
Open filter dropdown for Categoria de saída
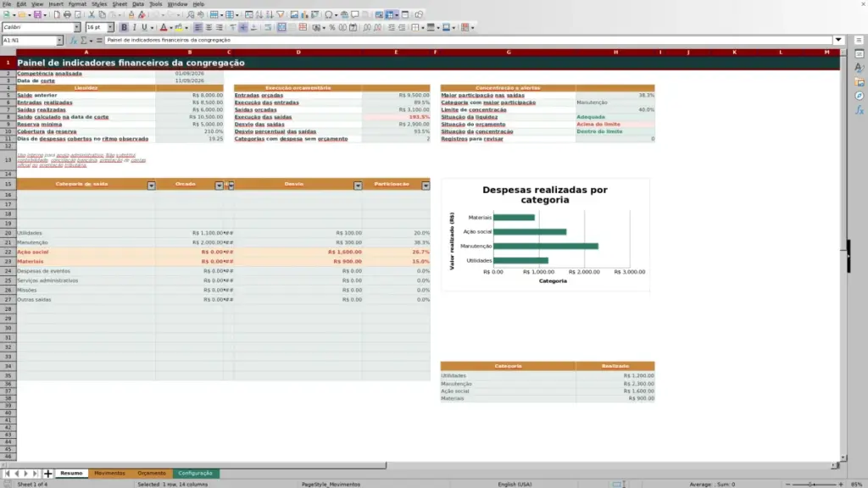point(151,186)
